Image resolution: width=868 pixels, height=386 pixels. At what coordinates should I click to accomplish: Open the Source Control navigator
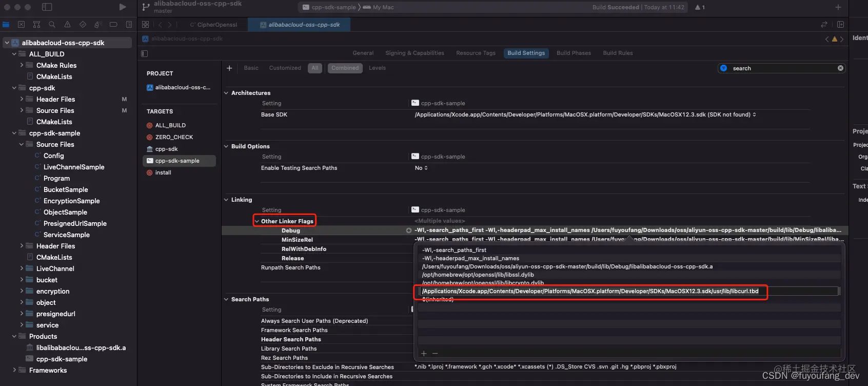click(21, 24)
